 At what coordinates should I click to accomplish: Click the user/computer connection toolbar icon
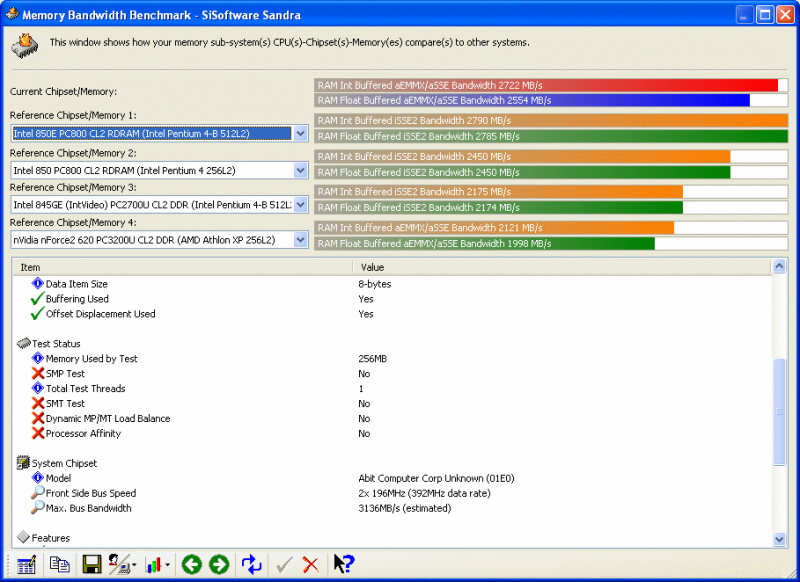point(118,565)
